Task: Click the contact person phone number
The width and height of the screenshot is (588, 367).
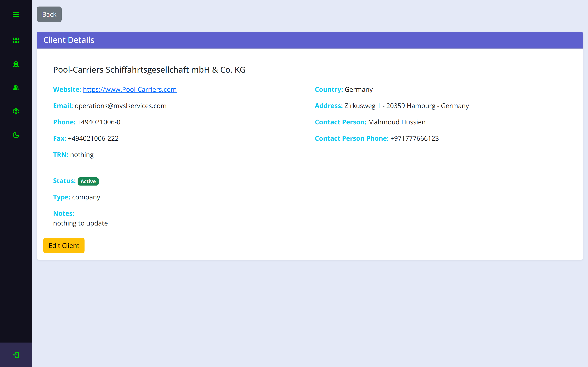Action: [x=414, y=138]
